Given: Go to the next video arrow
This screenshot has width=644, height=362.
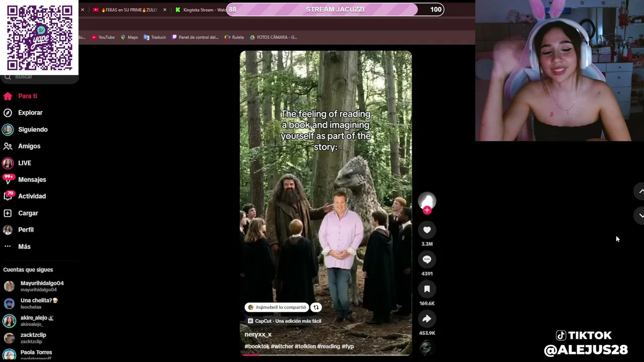Looking at the screenshot, I should pyautogui.click(x=640, y=215).
